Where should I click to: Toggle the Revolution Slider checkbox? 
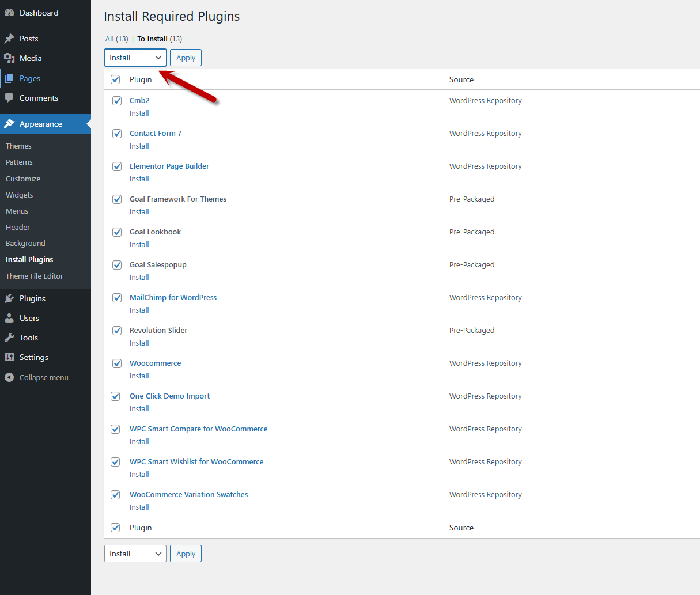tap(117, 331)
